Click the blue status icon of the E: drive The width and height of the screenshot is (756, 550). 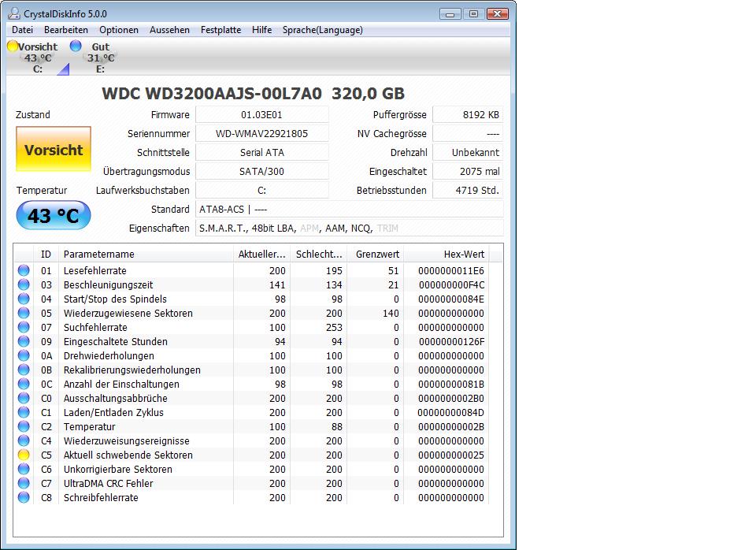click(x=76, y=46)
